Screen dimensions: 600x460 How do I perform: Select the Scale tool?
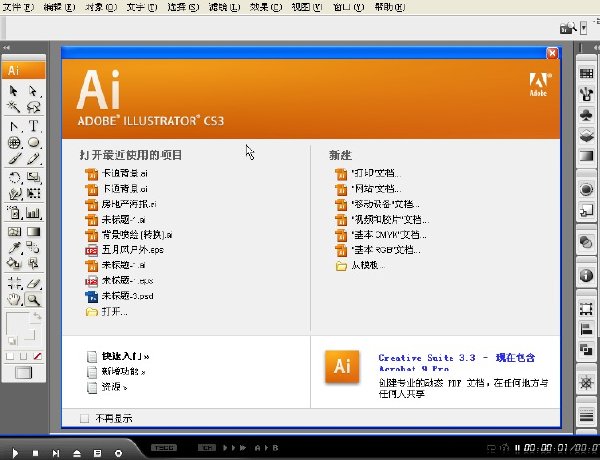pyautogui.click(x=33, y=178)
